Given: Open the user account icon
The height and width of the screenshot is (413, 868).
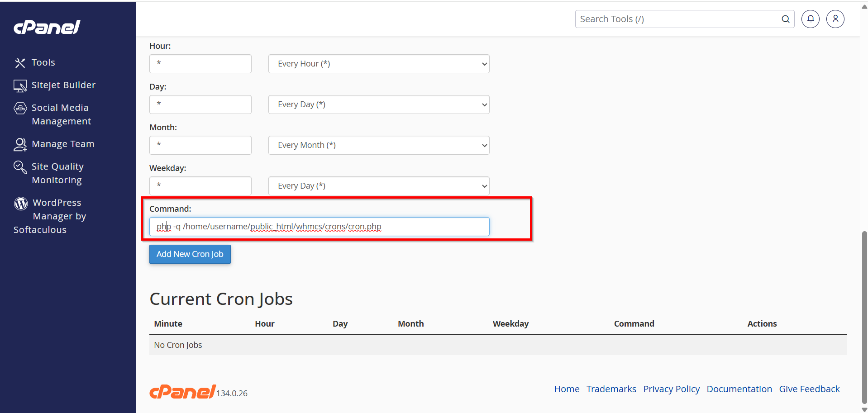Looking at the screenshot, I should click(x=835, y=19).
